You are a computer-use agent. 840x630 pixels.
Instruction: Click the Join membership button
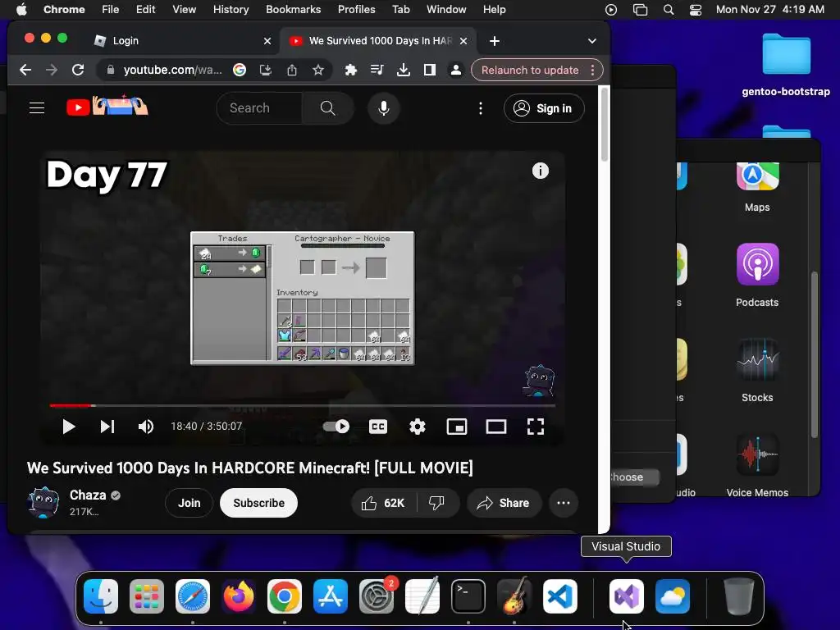tap(189, 503)
